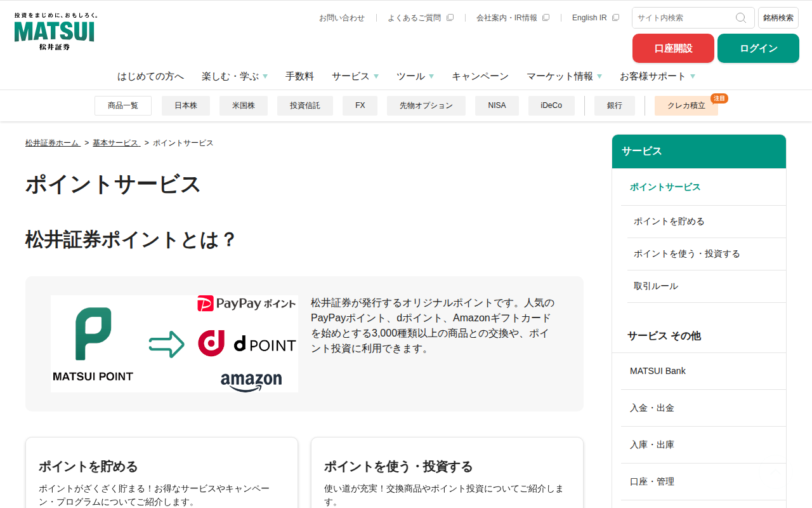Click external-link icon beside よくあるご質問

pyautogui.click(x=450, y=18)
